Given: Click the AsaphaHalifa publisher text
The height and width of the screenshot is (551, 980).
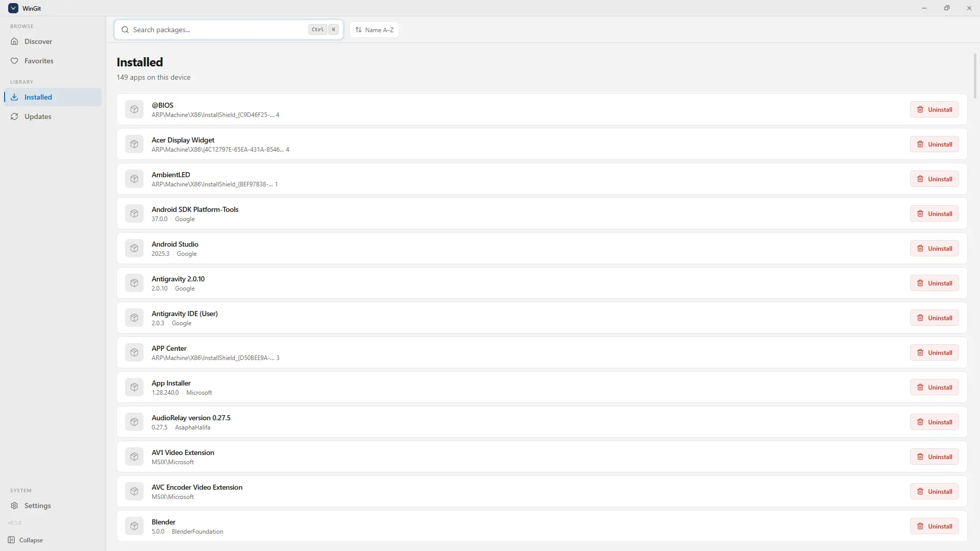Looking at the screenshot, I should [193, 427].
